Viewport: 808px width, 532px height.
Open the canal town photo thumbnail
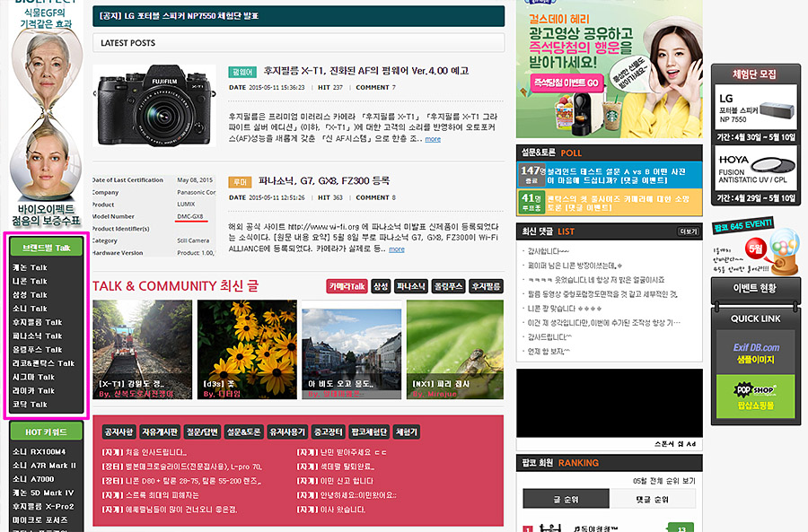coord(351,350)
